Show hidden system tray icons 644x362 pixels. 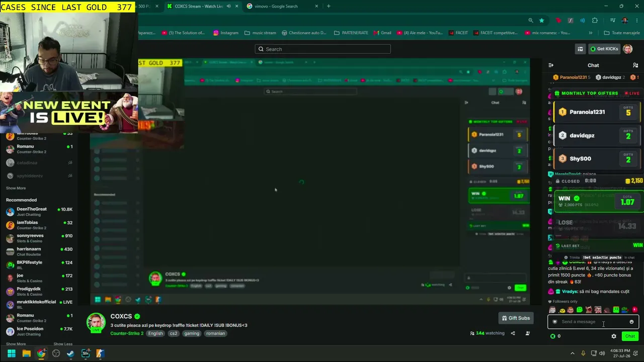572,353
